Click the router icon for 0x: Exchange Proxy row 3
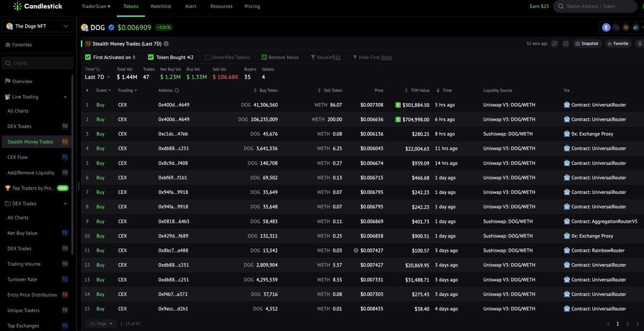This screenshot has width=644, height=331. [x=567, y=134]
